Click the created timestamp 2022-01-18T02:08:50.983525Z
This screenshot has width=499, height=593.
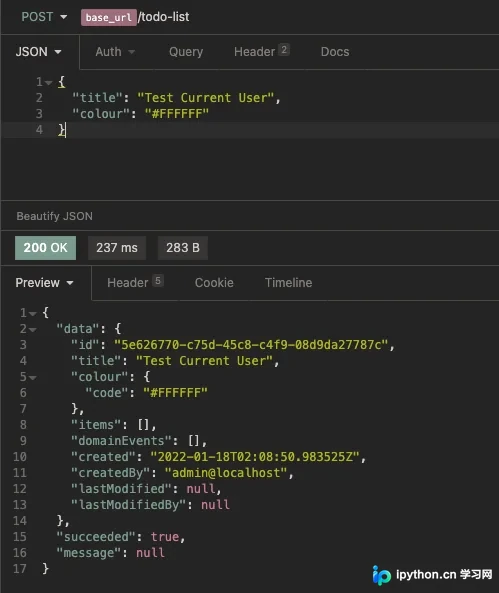click(255, 457)
